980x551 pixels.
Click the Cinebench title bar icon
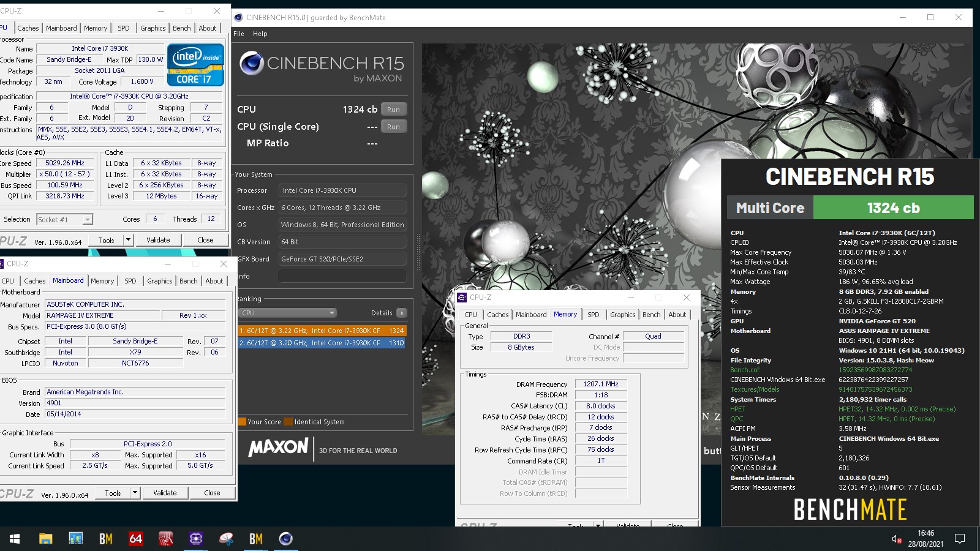coord(239,18)
